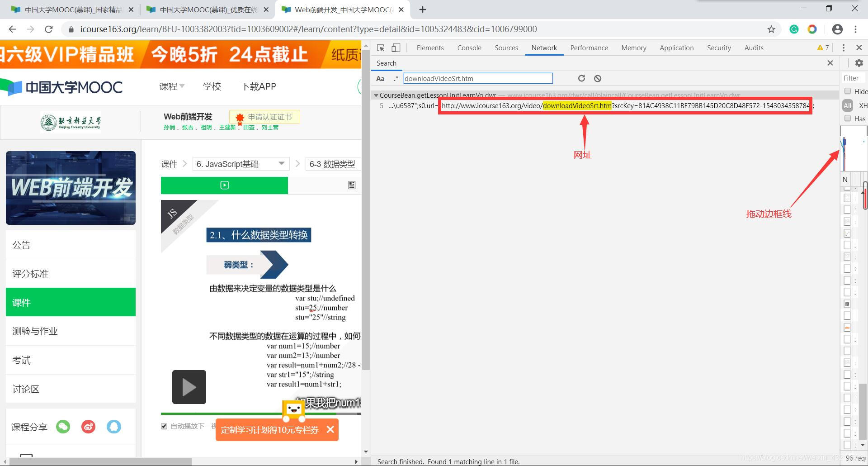The image size is (868, 466).
Task: Open the 学校 navigation link
Action: [212, 86]
